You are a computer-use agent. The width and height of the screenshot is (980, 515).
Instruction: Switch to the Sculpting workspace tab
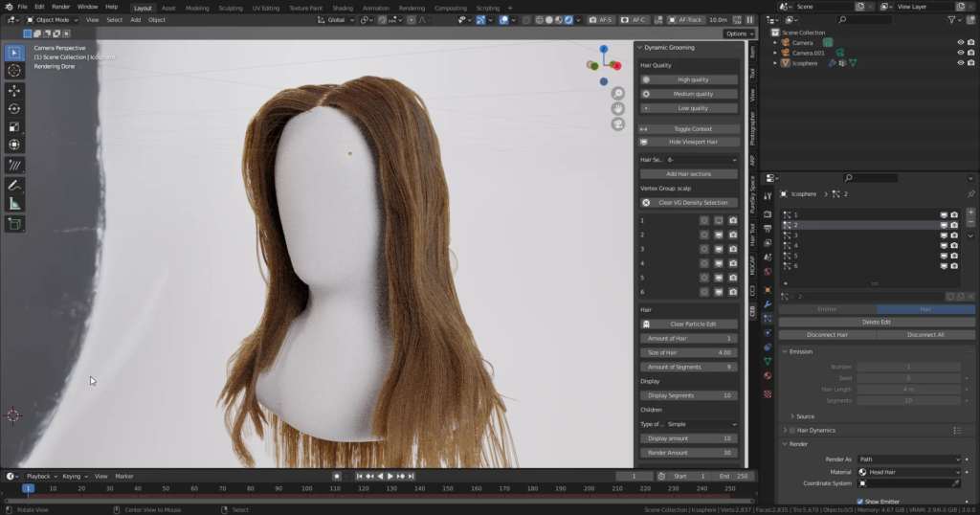(x=231, y=8)
